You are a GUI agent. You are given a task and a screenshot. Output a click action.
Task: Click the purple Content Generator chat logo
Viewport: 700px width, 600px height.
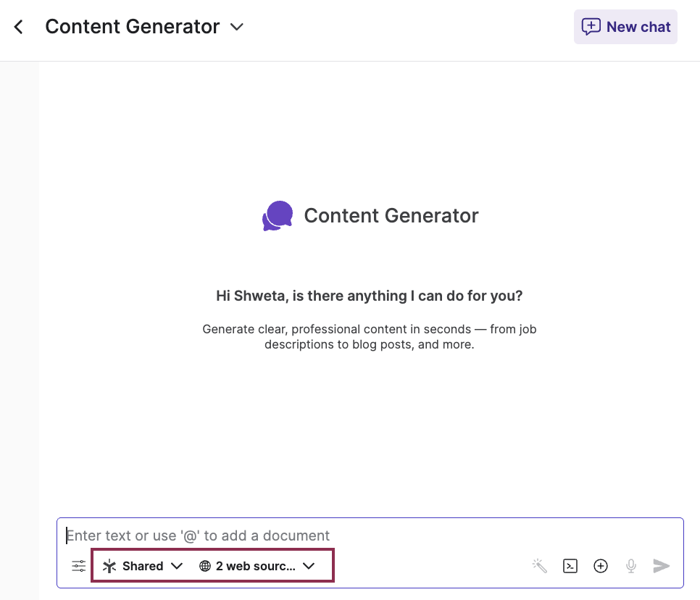(x=278, y=216)
